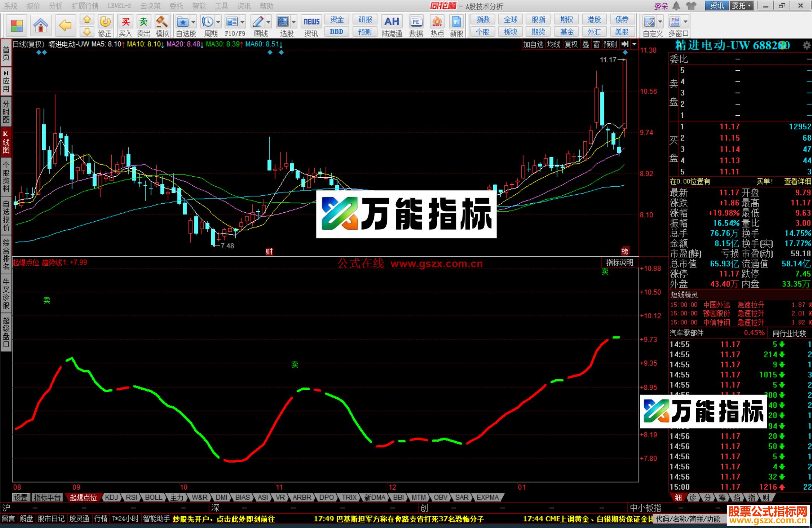The height and width of the screenshot is (528, 812).
Task: Toggle 均线 moving averages display
Action: [553, 44]
